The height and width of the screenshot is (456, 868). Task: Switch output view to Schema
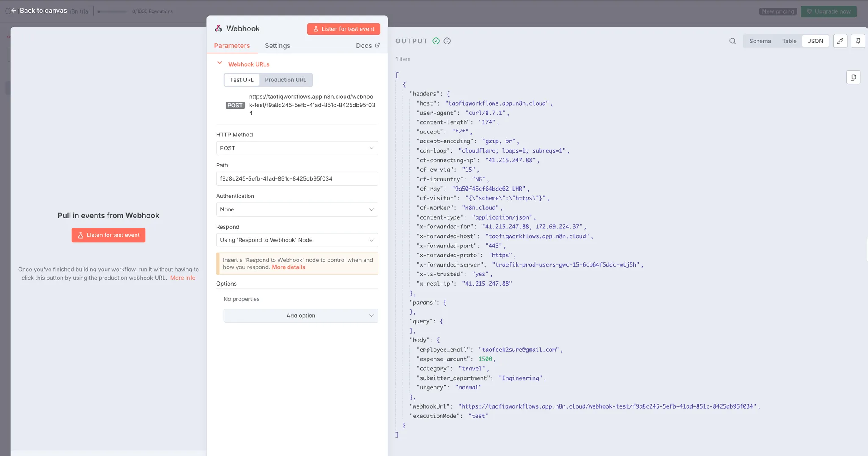[759, 41]
